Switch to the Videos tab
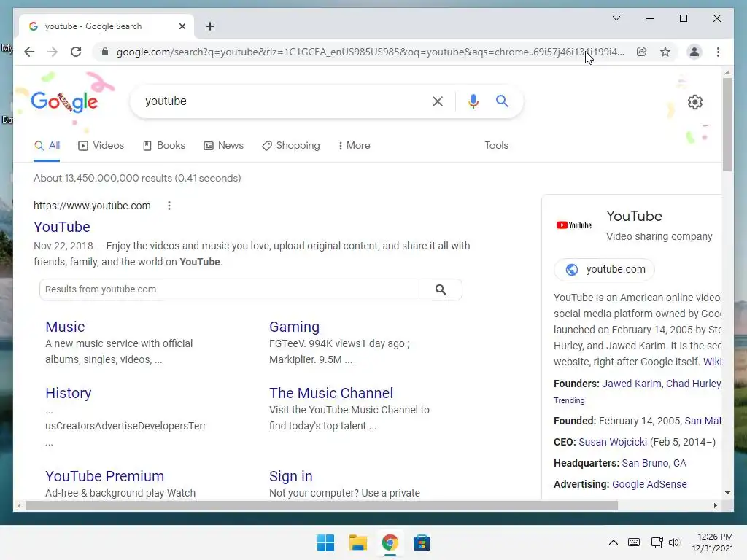This screenshot has height=560, width=747. point(101,146)
